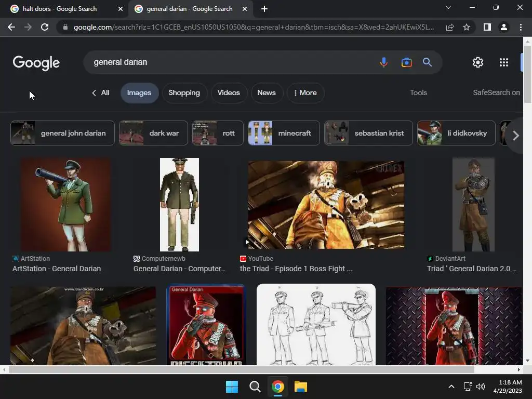The height and width of the screenshot is (399, 532).
Task: Click the Google logo
Action: coord(36,63)
